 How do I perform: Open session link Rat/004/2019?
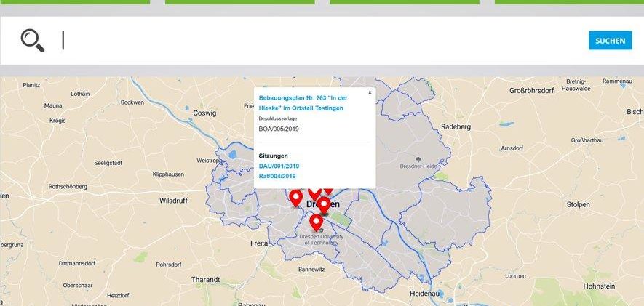pos(277,176)
